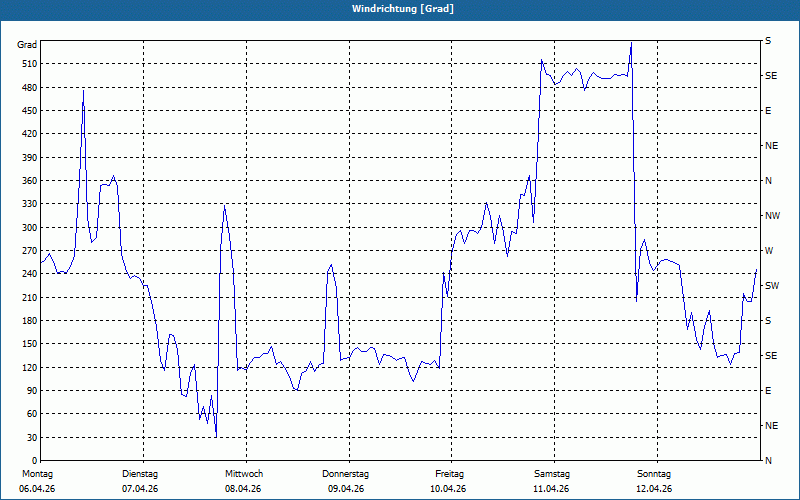Select the Donnerstag day label
The image size is (800, 500).
click(x=346, y=474)
